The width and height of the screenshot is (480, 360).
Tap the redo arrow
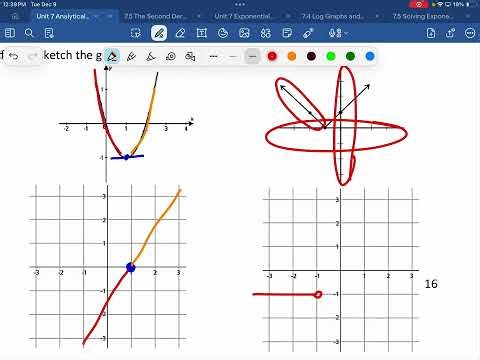[32, 56]
